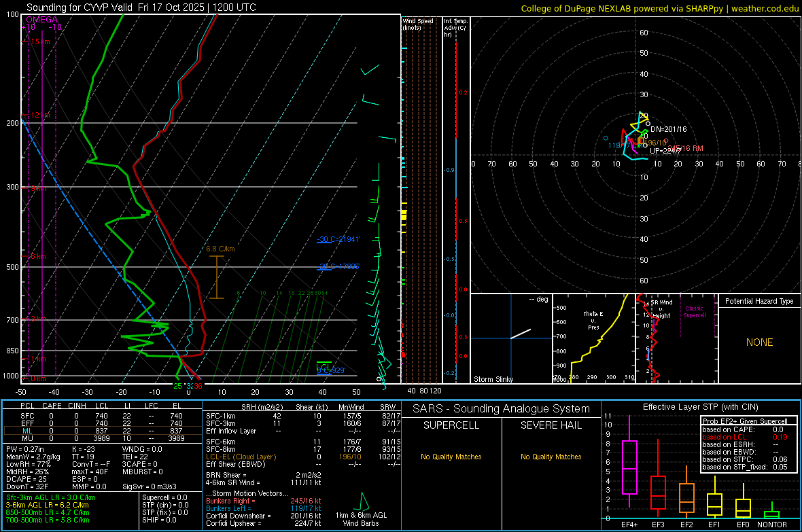Click the MBURST = 0 value

coord(142,472)
